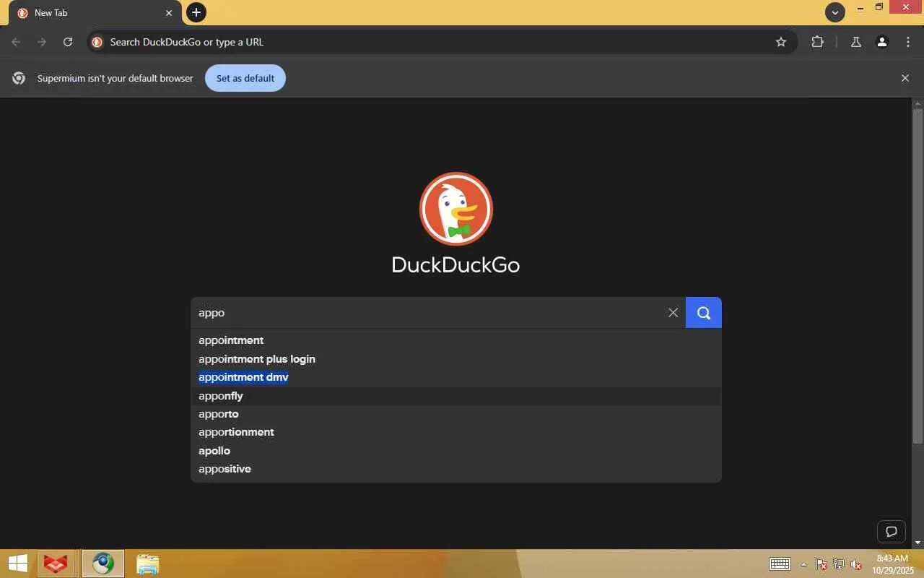Select the "apollo" suggestion
The height and width of the screenshot is (578, 924).
coord(456,451)
